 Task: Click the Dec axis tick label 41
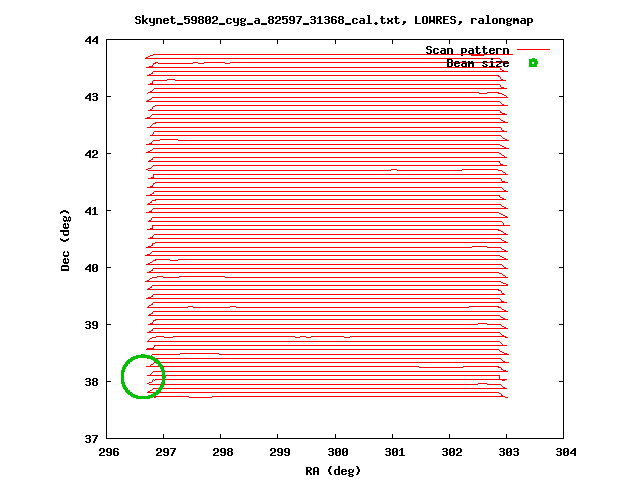tap(91, 211)
